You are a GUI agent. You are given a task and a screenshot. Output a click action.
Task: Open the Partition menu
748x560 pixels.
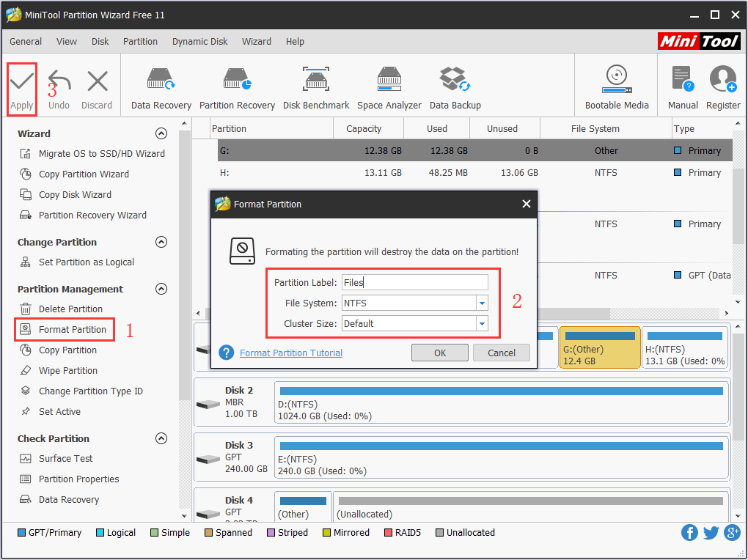click(x=140, y=42)
